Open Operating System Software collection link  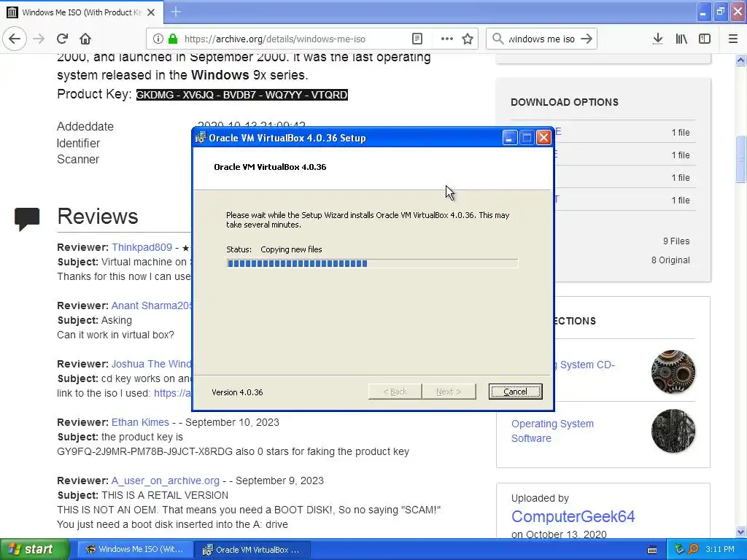[552, 431]
